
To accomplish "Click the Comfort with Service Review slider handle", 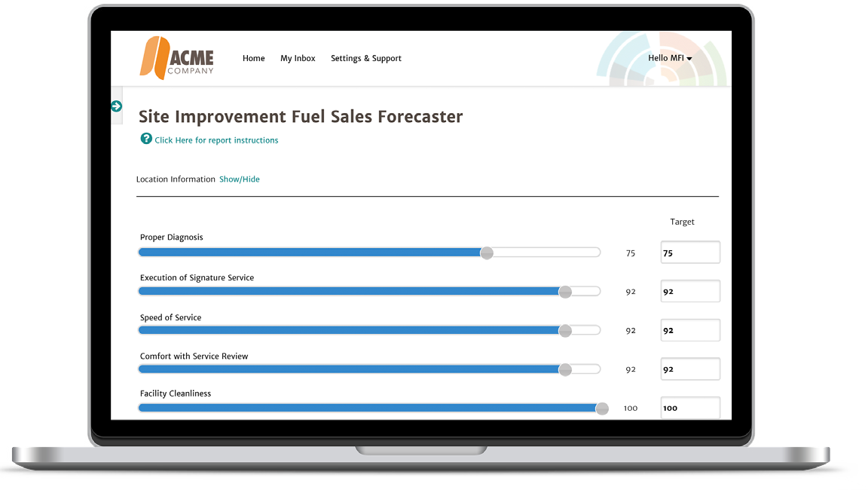I will 565,369.
